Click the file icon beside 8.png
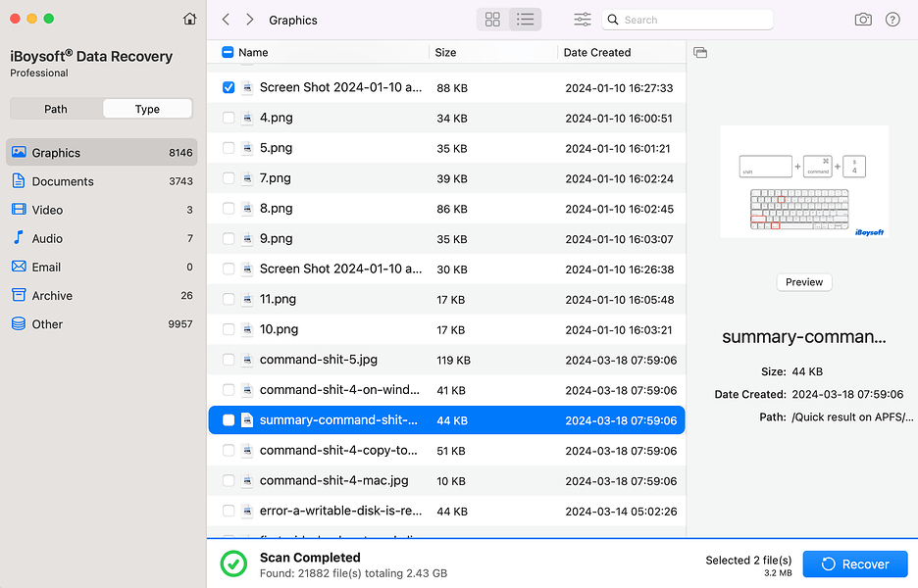 [248, 209]
